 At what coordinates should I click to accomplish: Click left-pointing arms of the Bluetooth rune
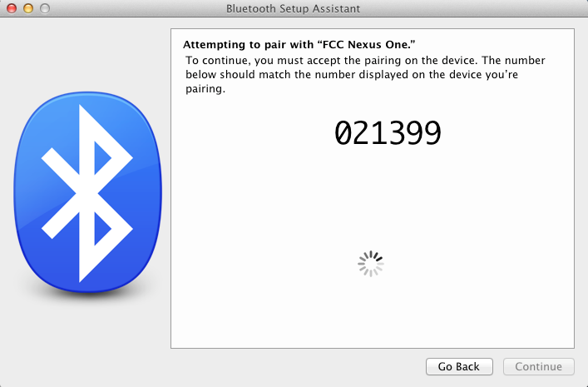pyautogui.click(x=58, y=193)
